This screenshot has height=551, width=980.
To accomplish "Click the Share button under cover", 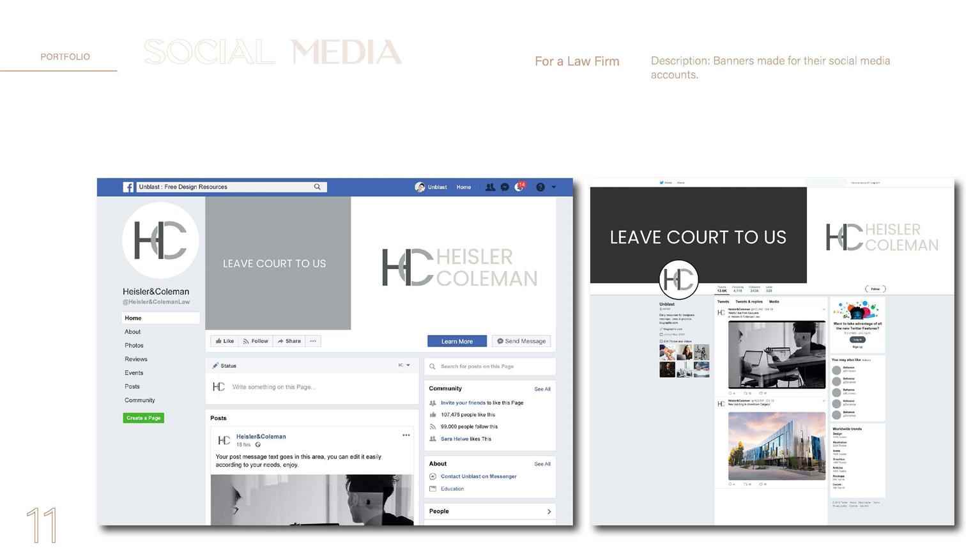I will coord(289,341).
